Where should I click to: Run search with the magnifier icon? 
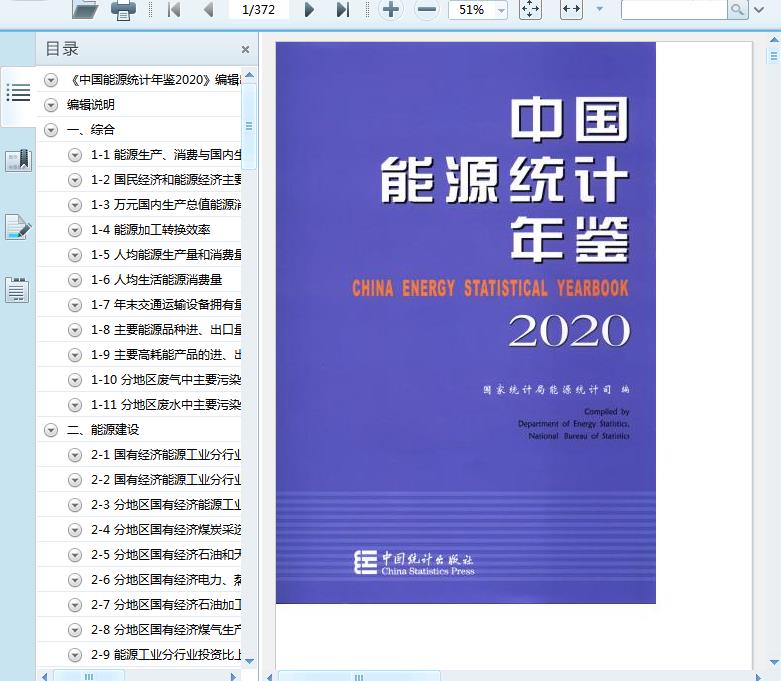coord(737,9)
